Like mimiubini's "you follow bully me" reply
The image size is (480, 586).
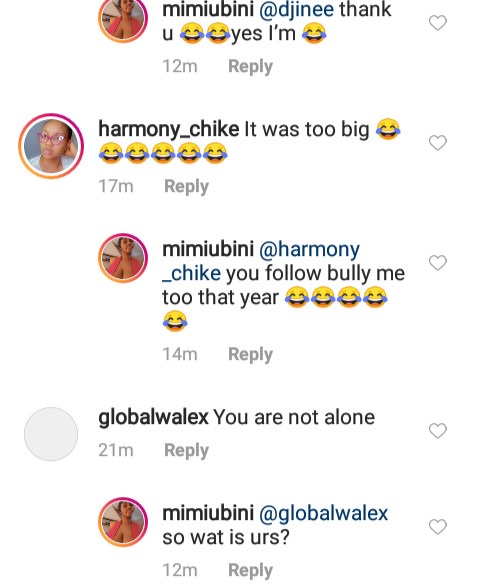coord(438,263)
